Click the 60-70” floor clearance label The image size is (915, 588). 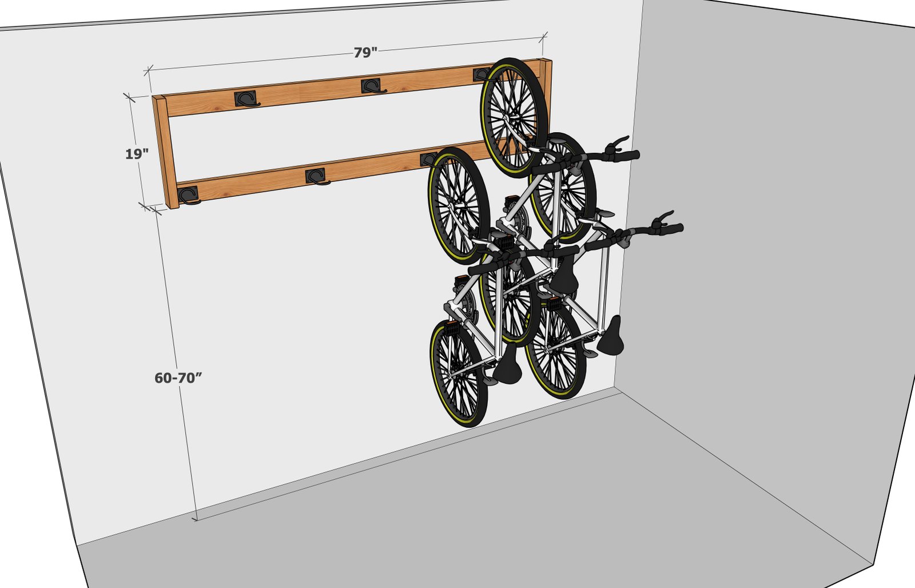pos(178,378)
